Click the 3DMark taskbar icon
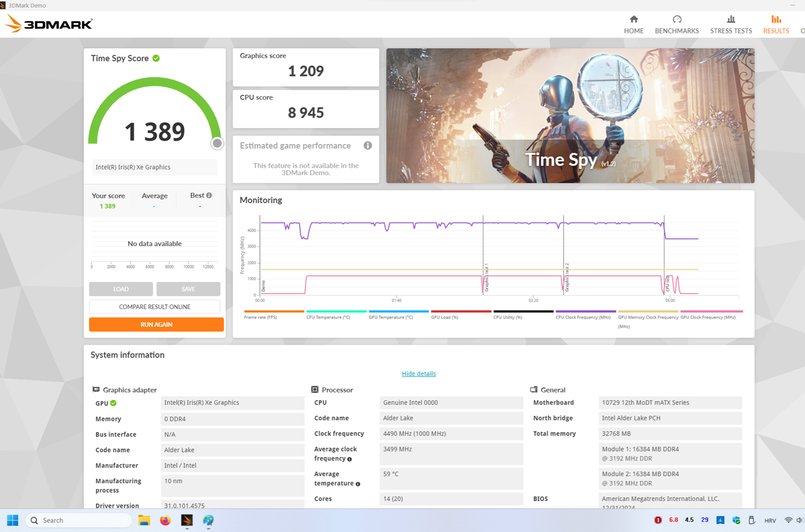This screenshot has height=532, width=805. [187, 520]
